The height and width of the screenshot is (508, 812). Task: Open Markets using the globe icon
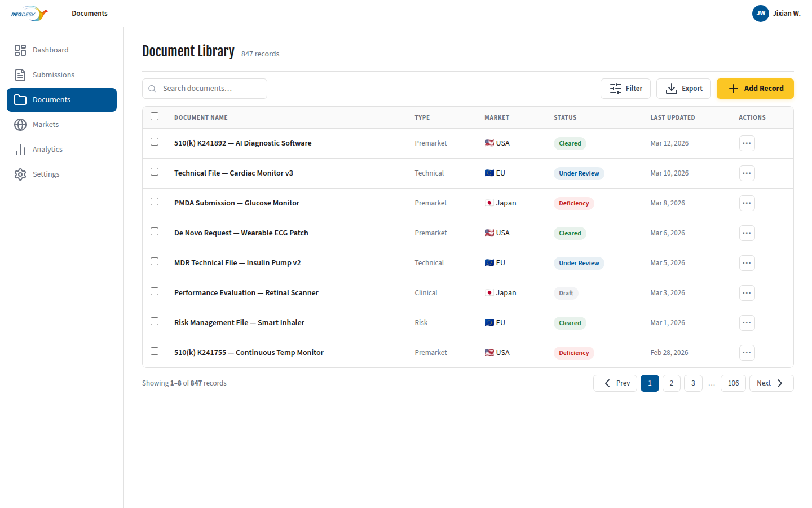(20, 124)
